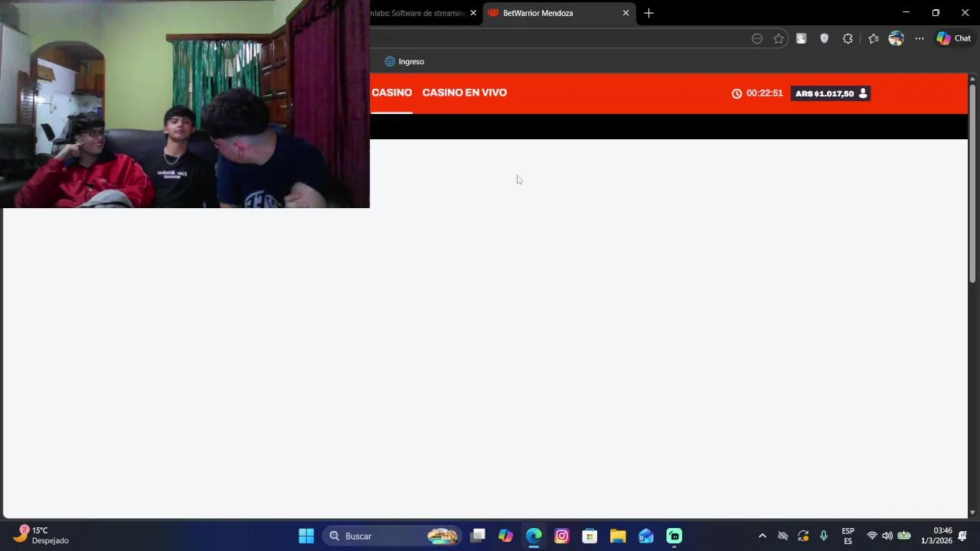Click the scrollbar up arrow
The width and height of the screenshot is (980, 551).
coord(973,79)
